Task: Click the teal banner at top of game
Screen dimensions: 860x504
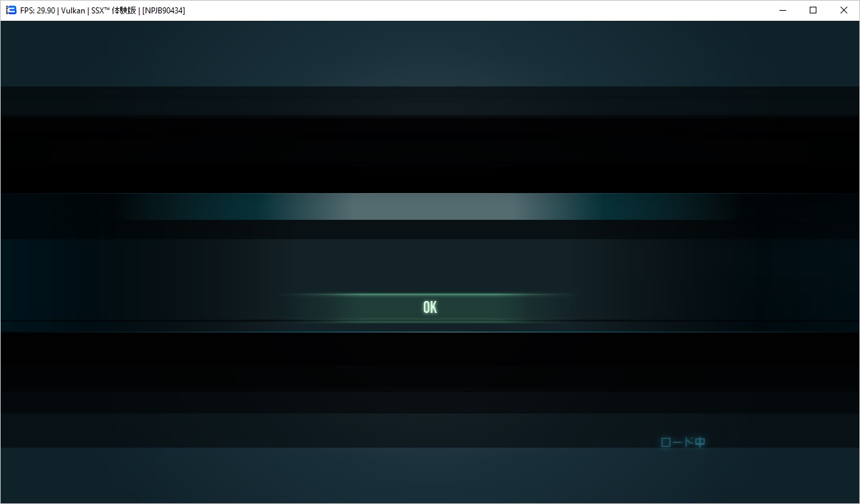Action: click(429, 54)
